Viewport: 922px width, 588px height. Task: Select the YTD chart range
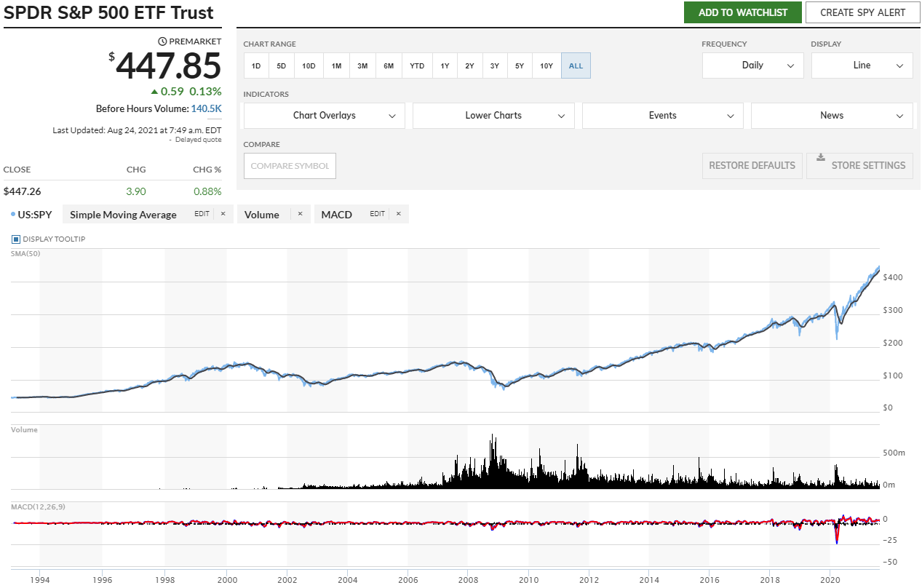point(417,65)
